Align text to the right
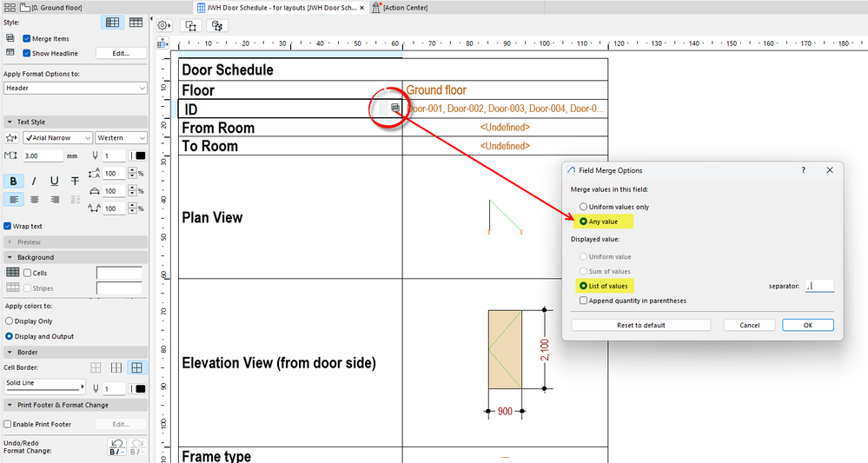This screenshot has width=868, height=463. [54, 199]
